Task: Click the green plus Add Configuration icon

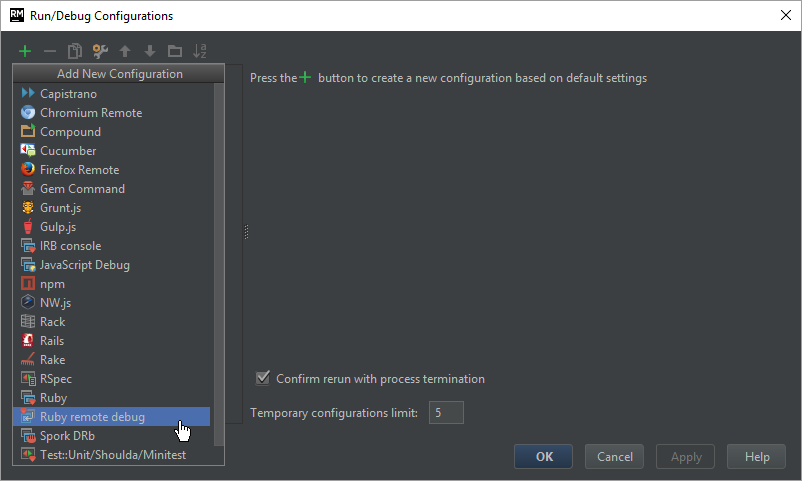Action: (x=25, y=51)
